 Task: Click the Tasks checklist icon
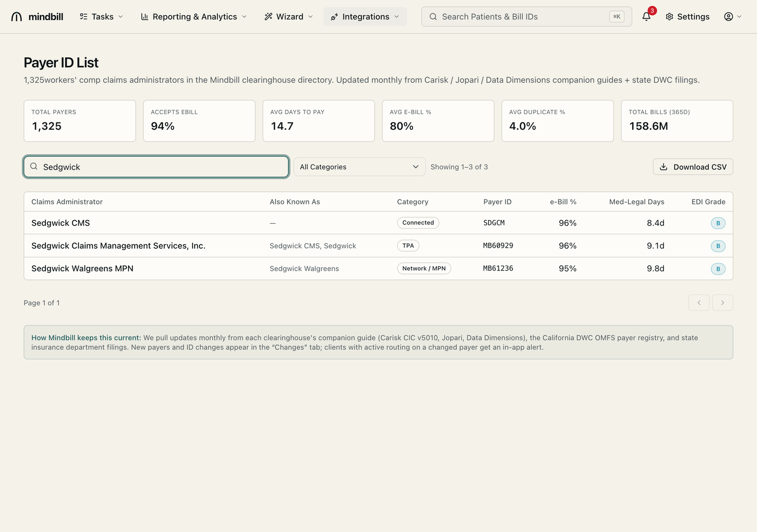[x=83, y=17]
